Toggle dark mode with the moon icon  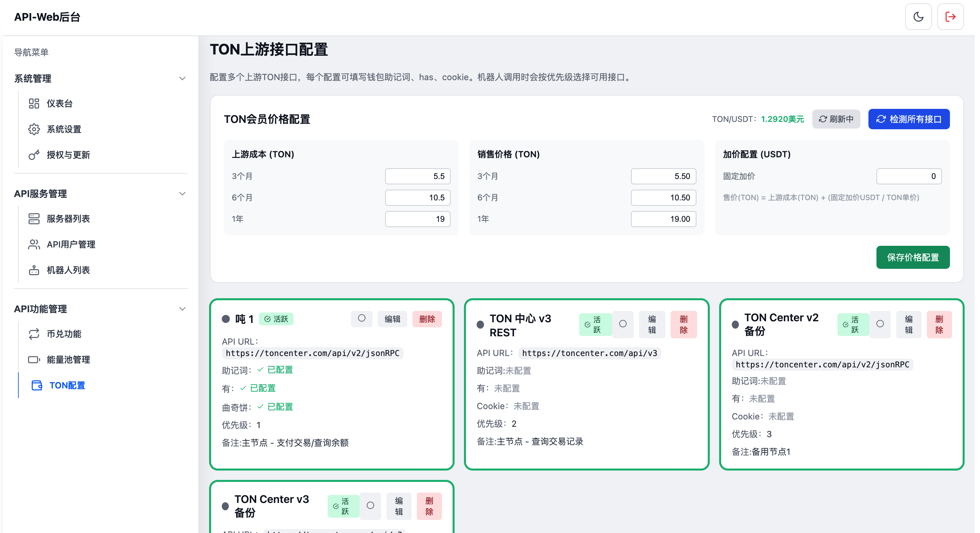(x=918, y=17)
